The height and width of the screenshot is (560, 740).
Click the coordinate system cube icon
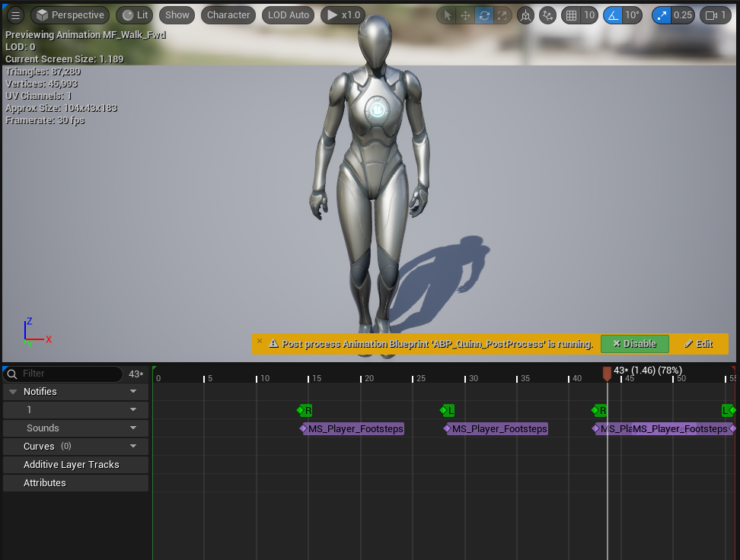[x=525, y=15]
